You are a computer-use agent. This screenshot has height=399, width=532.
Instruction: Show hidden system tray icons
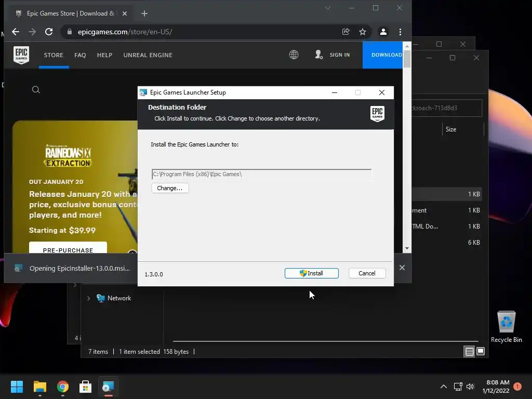[x=444, y=387]
